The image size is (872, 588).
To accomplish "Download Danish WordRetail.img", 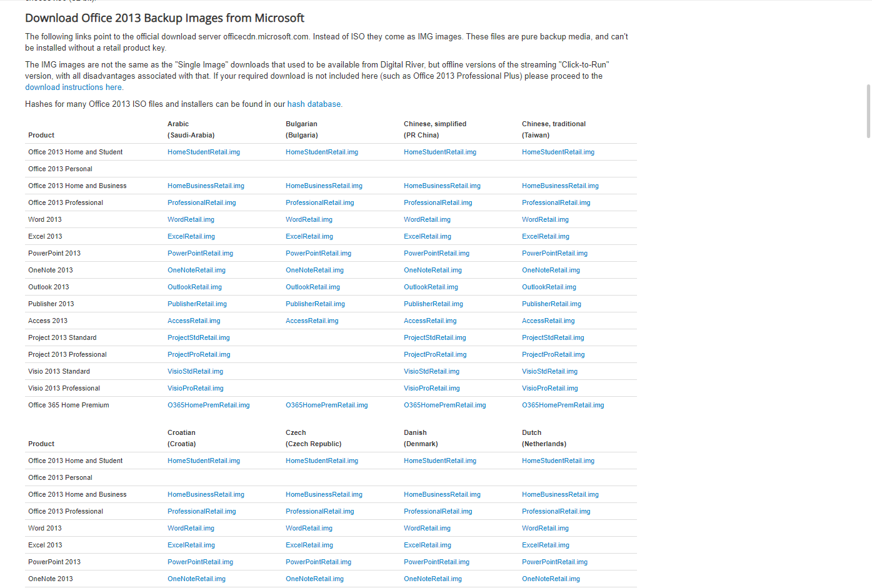I will pos(427,529).
